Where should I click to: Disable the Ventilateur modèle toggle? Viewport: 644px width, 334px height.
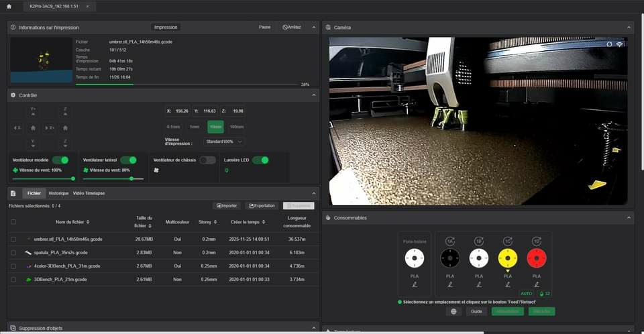coord(60,160)
